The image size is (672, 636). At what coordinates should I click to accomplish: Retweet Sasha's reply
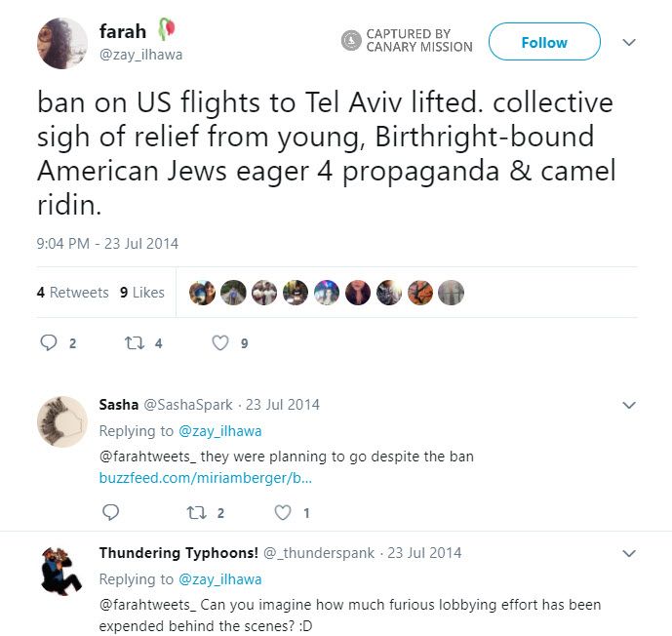195,512
